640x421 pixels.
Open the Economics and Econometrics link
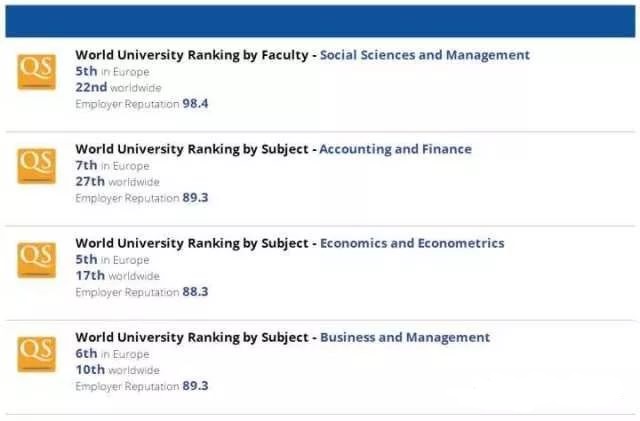pyautogui.click(x=412, y=243)
